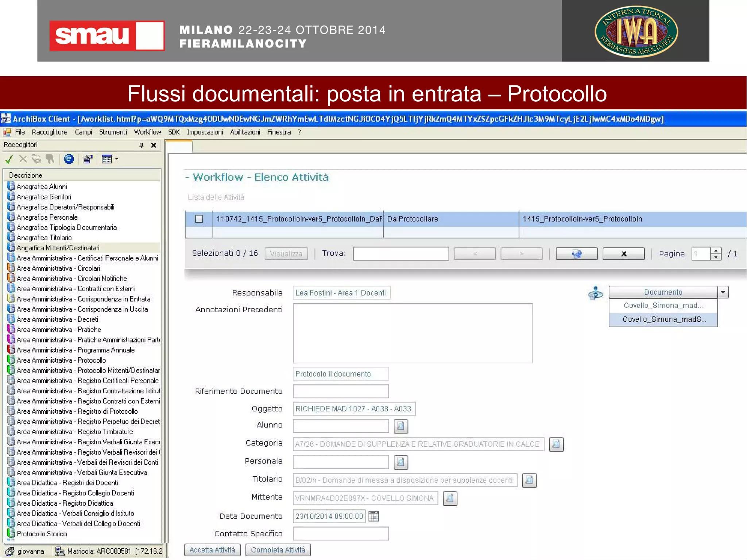This screenshot has height=560, width=747.
Task: Open the Impostazioni menu
Action: coord(205,132)
